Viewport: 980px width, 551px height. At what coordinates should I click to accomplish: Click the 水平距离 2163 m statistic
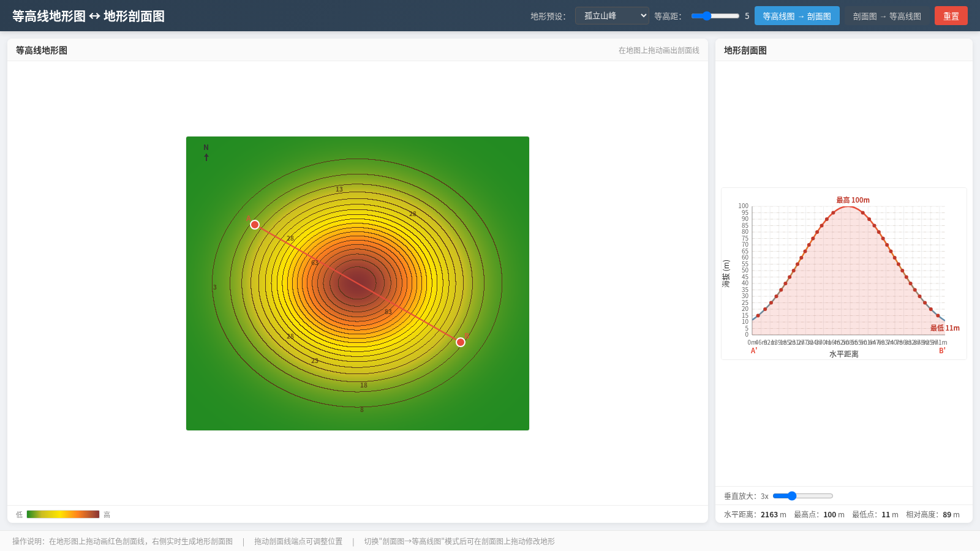pos(755,515)
